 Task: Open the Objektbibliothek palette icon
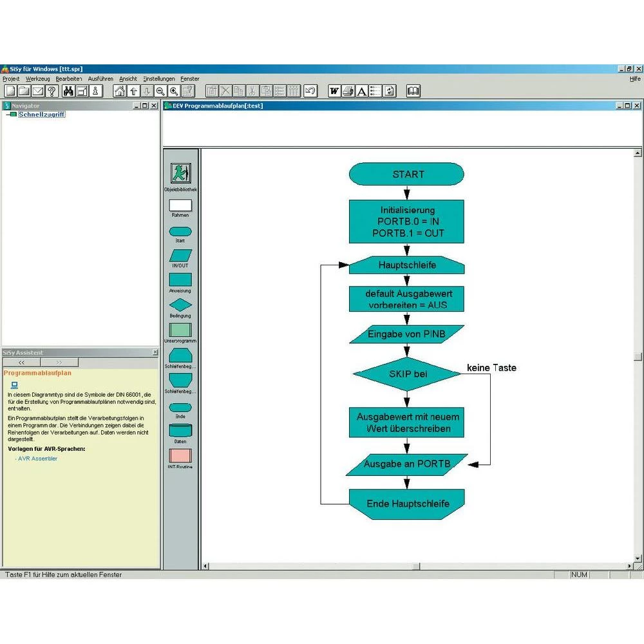coord(180,173)
